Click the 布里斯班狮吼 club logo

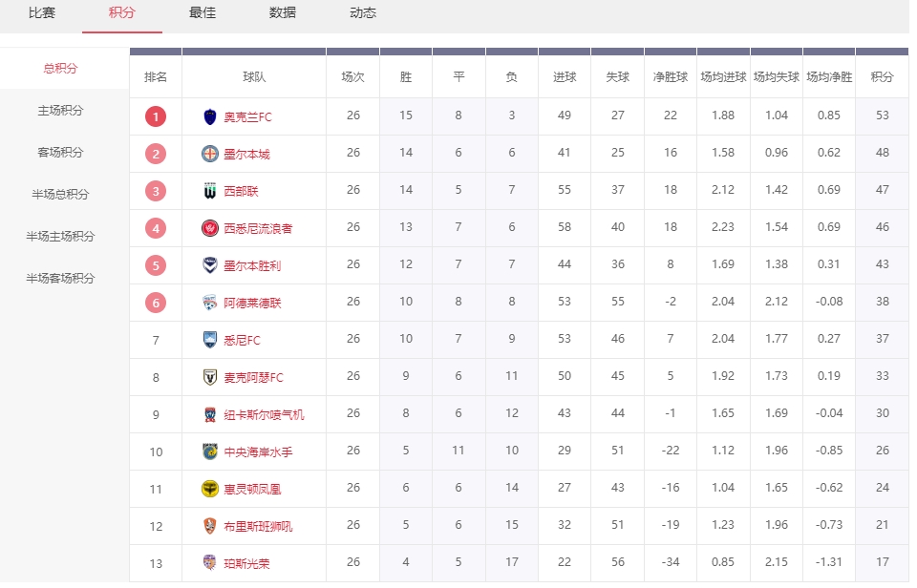pyautogui.click(x=210, y=526)
